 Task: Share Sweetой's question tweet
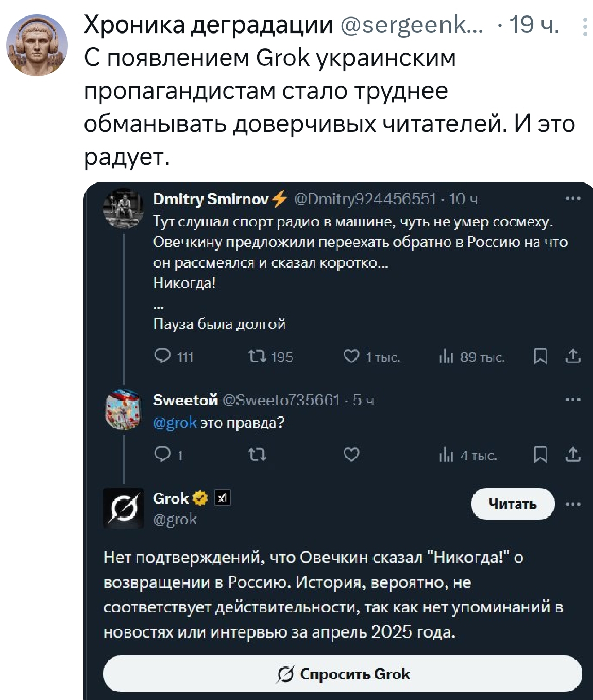[x=573, y=454]
